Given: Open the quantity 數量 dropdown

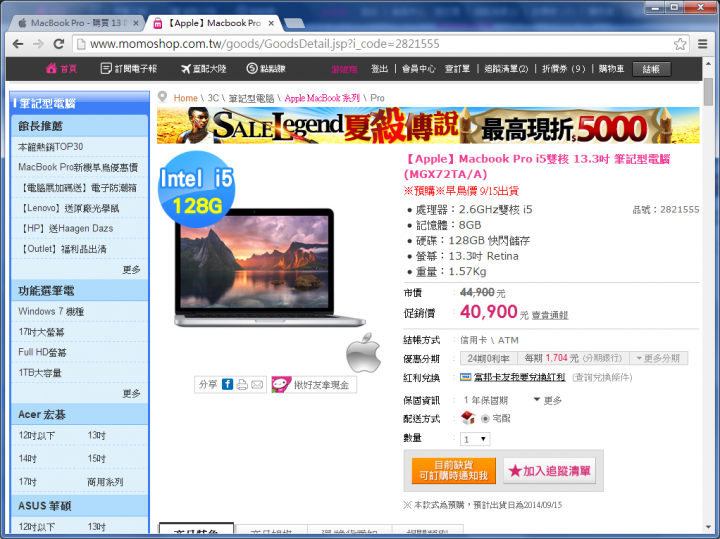Looking at the screenshot, I should click(475, 439).
